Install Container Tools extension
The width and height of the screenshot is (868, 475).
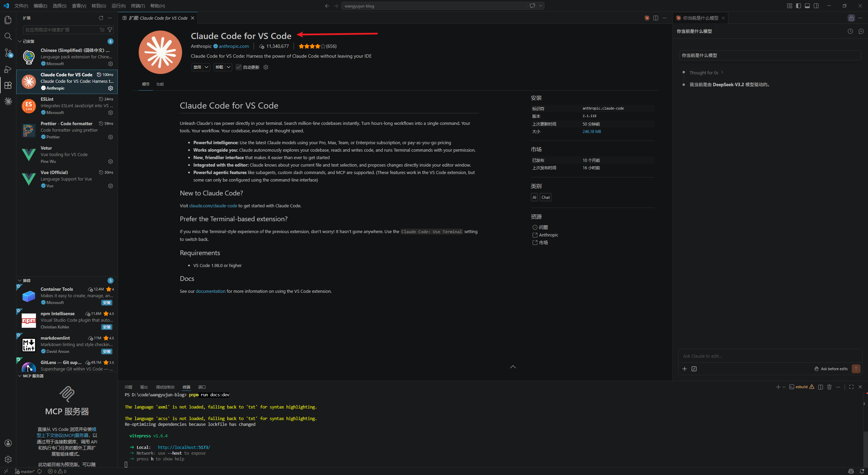[x=107, y=303]
